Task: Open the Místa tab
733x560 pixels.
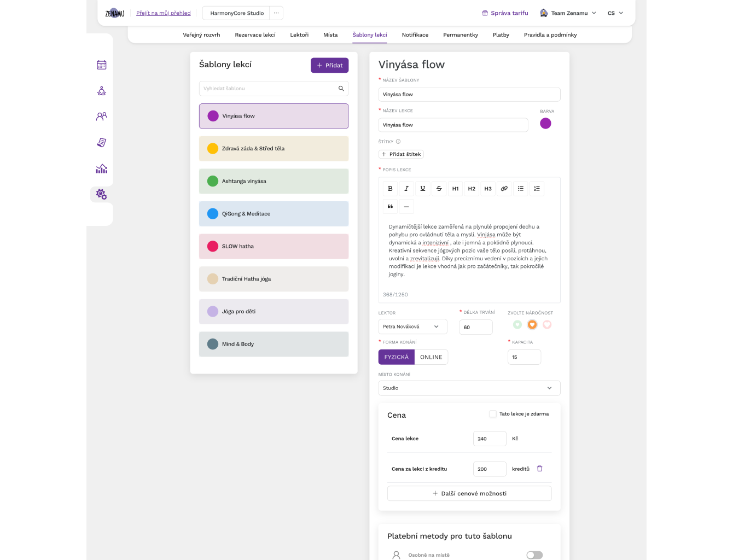Action: click(x=330, y=35)
